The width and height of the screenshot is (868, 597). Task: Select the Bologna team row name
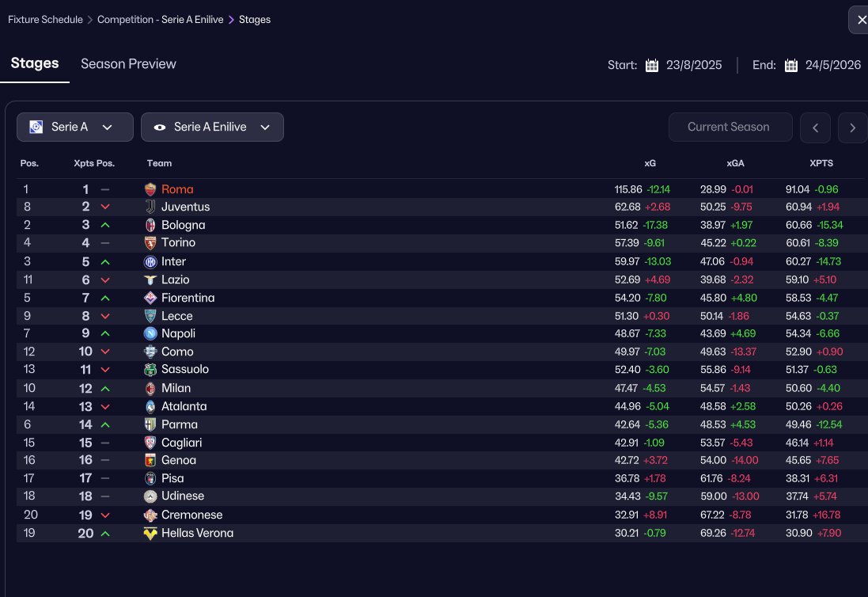tap(183, 225)
